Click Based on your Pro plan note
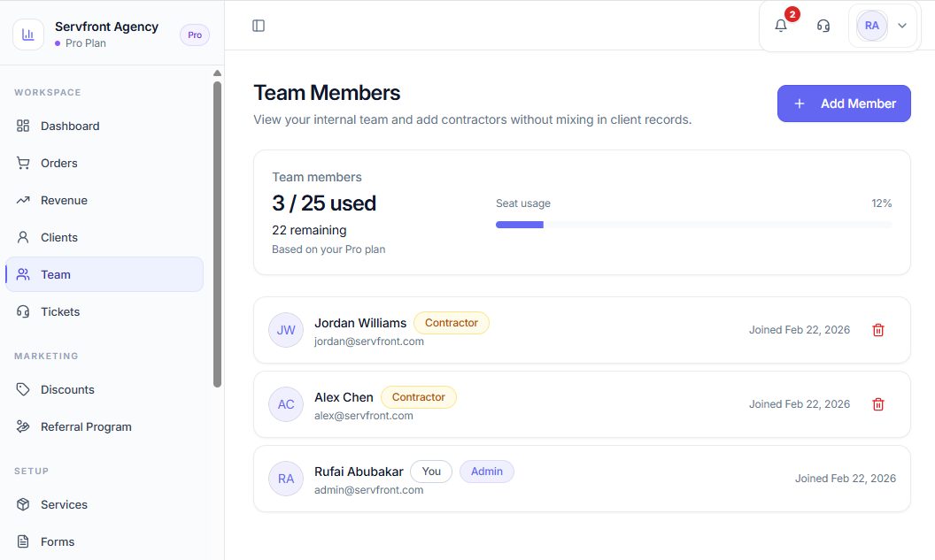The height and width of the screenshot is (560, 935). coord(328,249)
